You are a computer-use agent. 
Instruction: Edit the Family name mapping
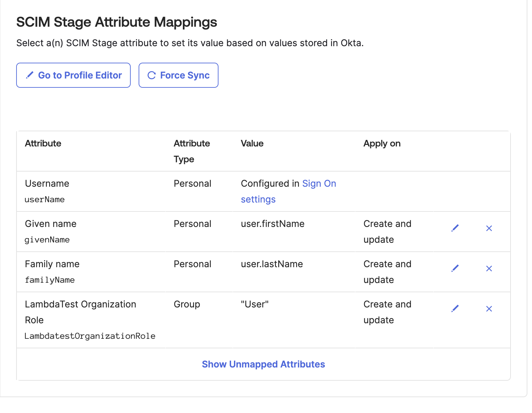coord(455,268)
